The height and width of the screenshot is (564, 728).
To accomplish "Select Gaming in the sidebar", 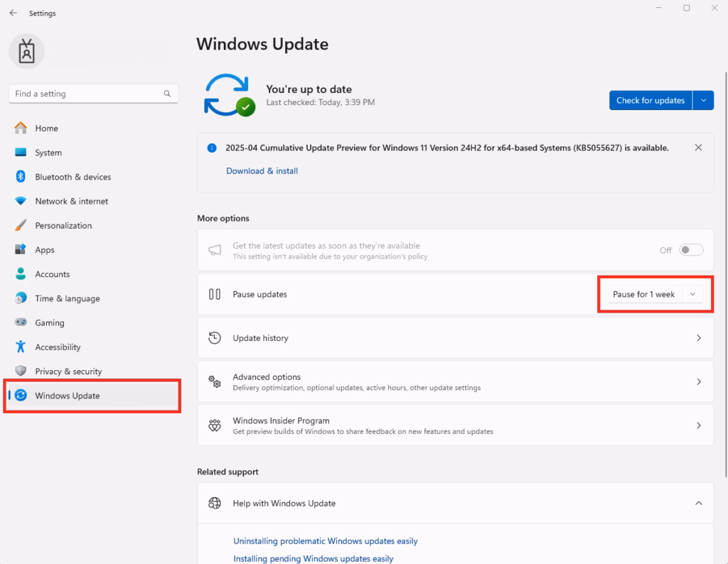I will 93,322.
